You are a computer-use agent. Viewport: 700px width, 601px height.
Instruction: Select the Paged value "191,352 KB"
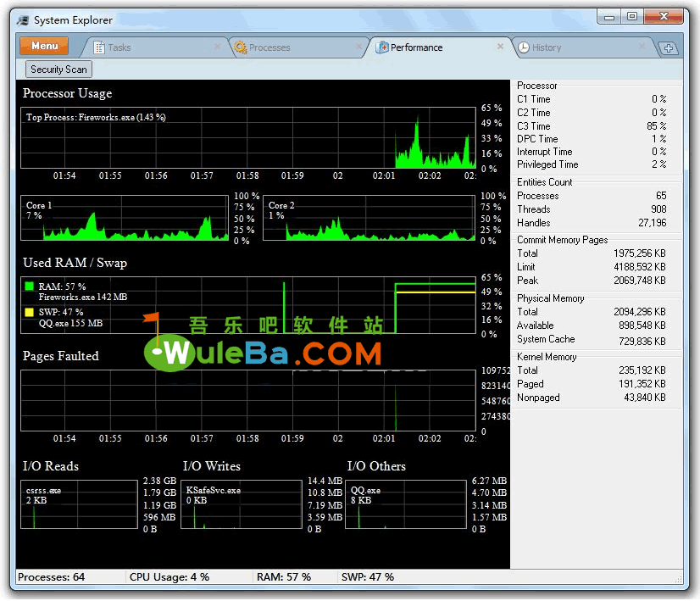point(642,383)
